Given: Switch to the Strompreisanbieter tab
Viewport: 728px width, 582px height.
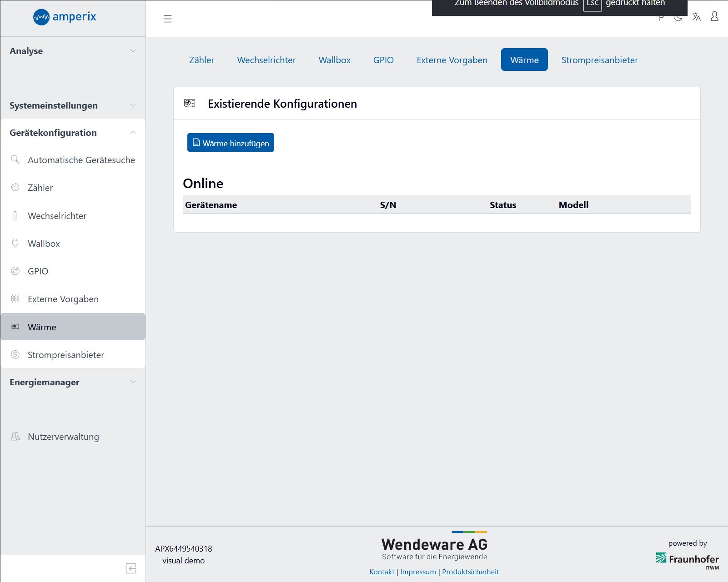Looking at the screenshot, I should (599, 60).
